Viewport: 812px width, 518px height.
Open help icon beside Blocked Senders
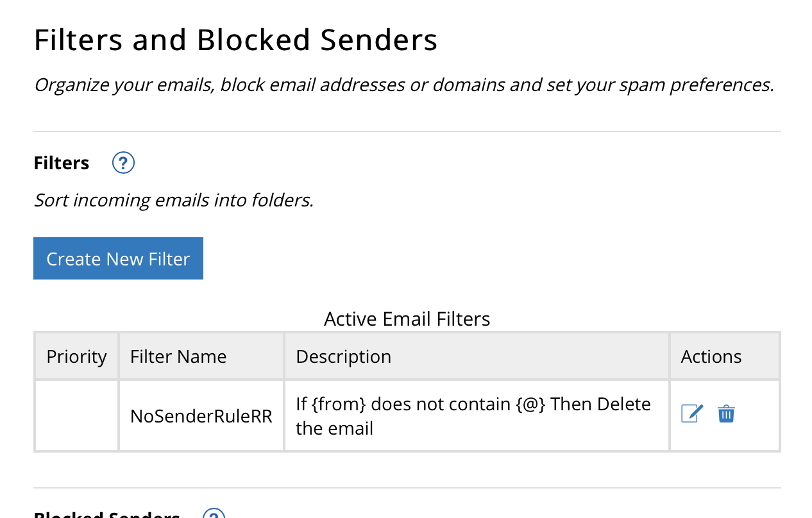[214, 514]
